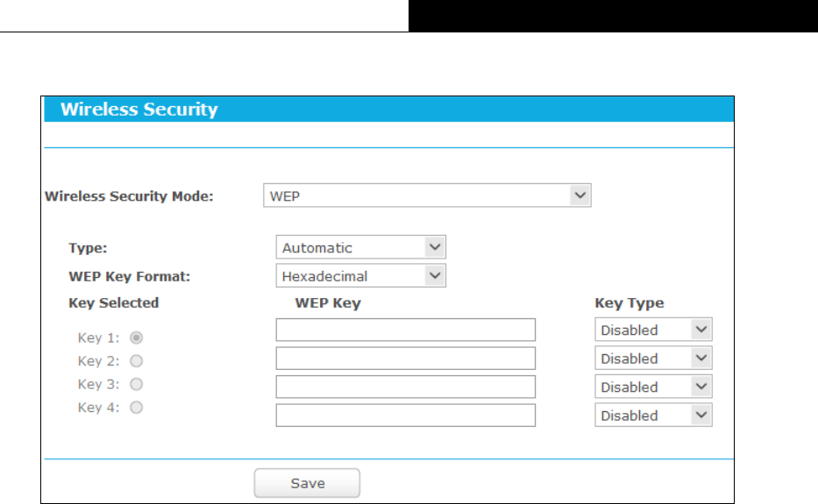
Task: Open Key Type dropdown for Key 1
Action: tap(653, 330)
